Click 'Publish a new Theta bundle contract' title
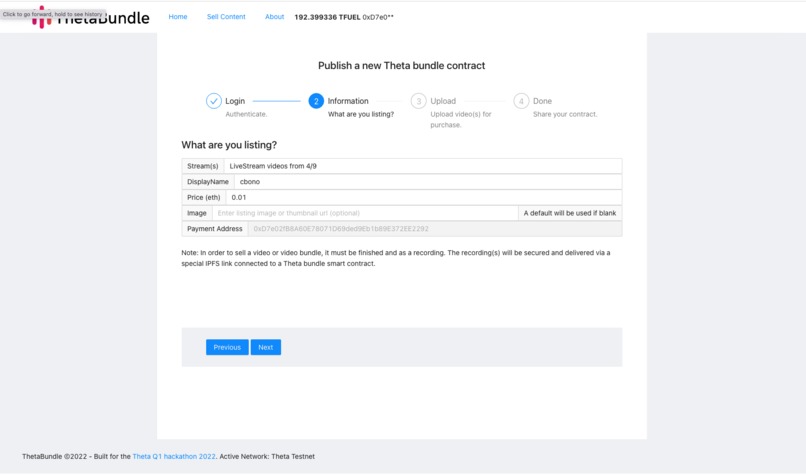 click(401, 65)
